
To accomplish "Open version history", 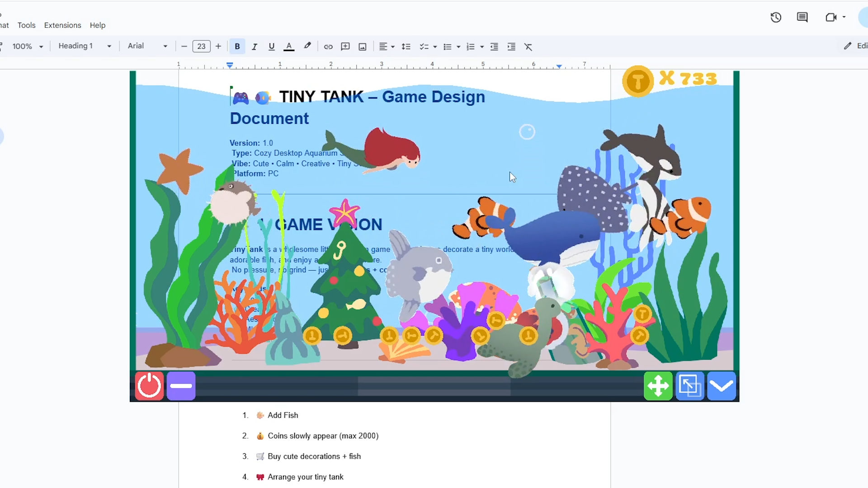I will point(776,17).
